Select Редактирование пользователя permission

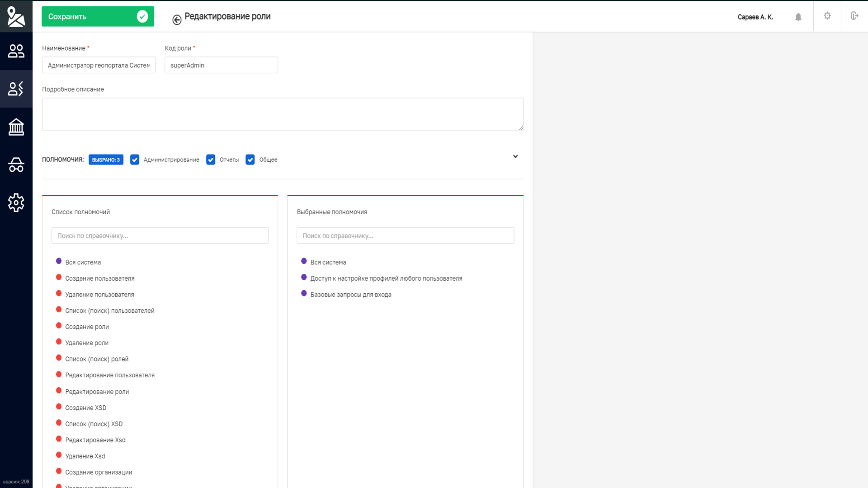pyautogui.click(x=110, y=375)
